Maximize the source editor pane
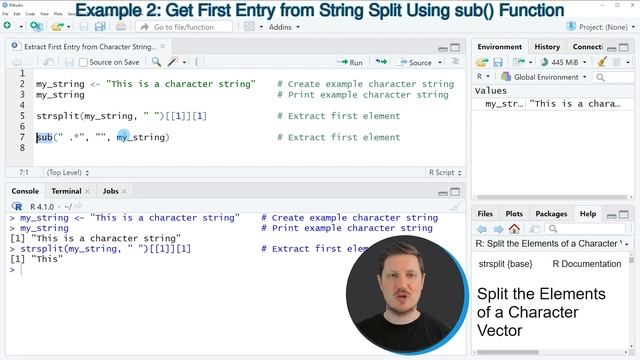Screen dimensions: 640x360 coord(455,48)
